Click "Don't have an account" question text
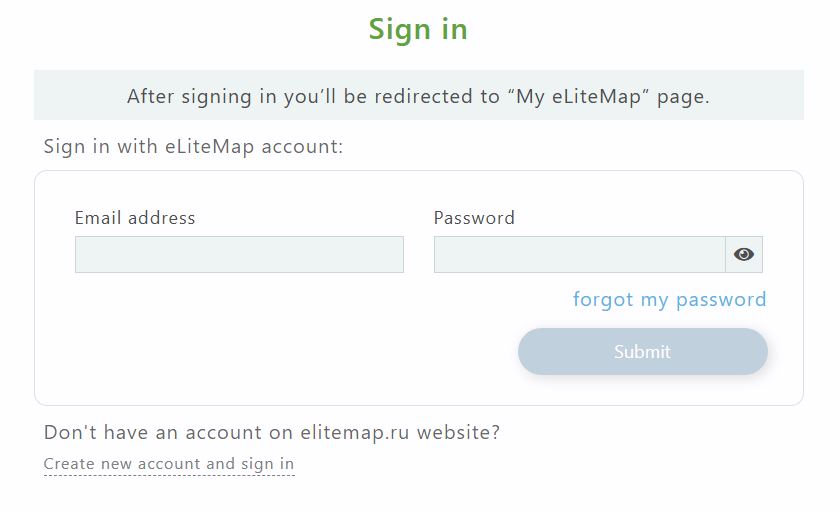 (272, 433)
